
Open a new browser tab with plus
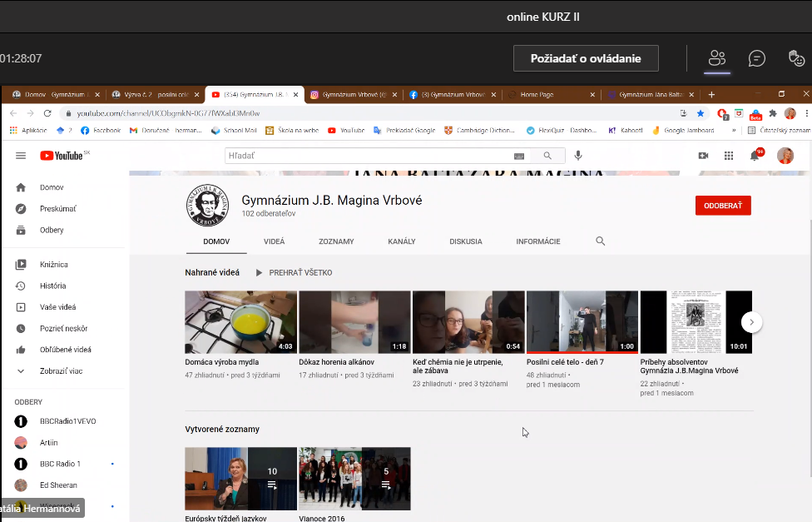coord(711,94)
